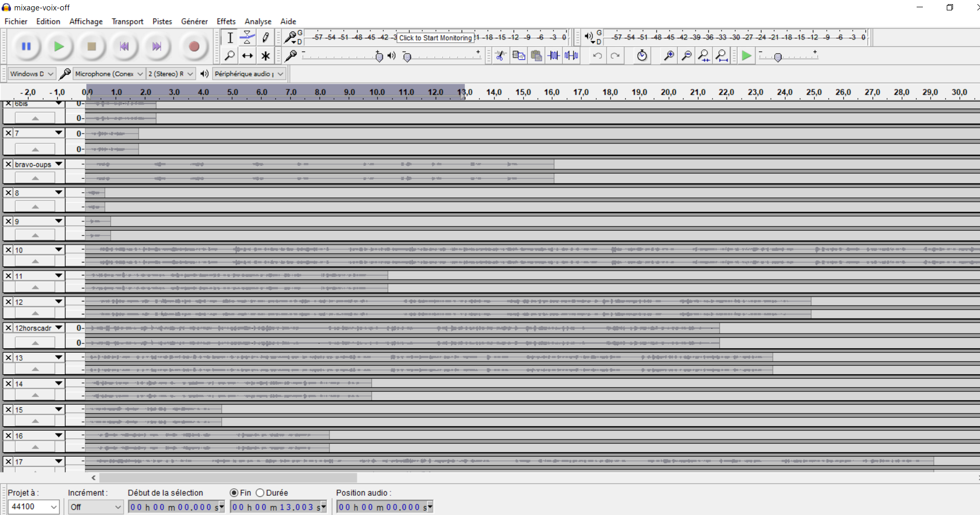
Task: Click Click to Start Monitoring meter
Action: pos(435,37)
